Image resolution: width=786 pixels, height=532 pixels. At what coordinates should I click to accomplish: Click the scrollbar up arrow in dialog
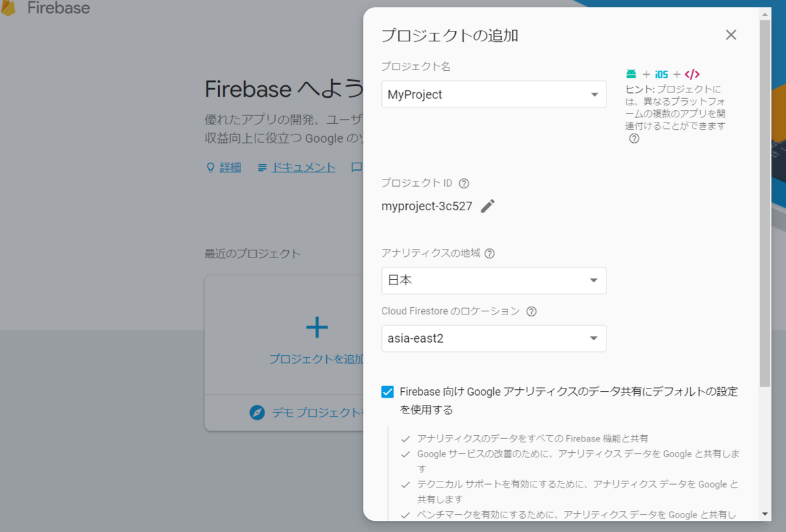[x=765, y=13]
